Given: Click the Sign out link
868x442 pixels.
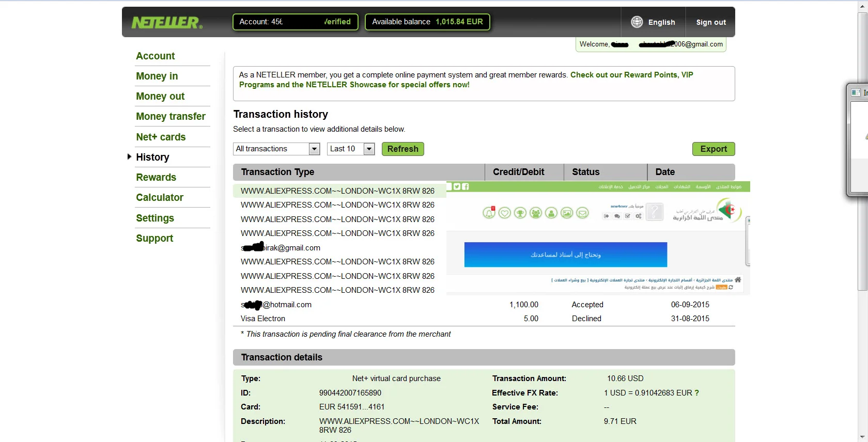Looking at the screenshot, I should coord(711,22).
